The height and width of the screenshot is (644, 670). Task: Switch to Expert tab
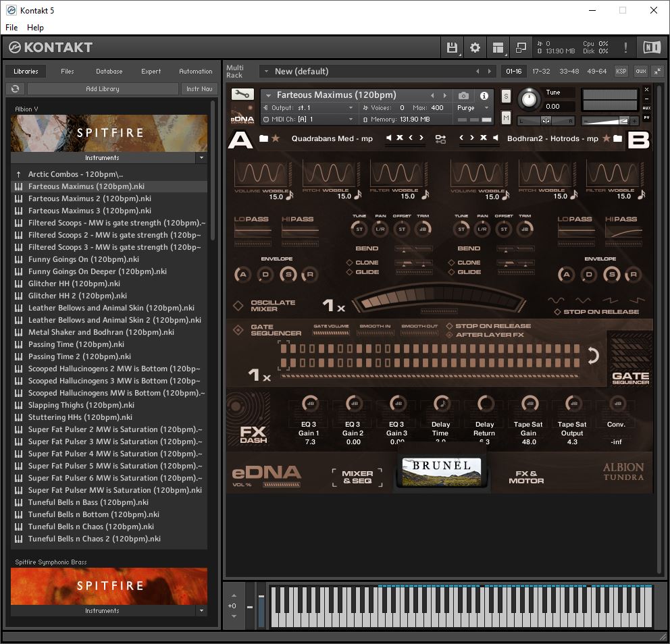tap(151, 72)
